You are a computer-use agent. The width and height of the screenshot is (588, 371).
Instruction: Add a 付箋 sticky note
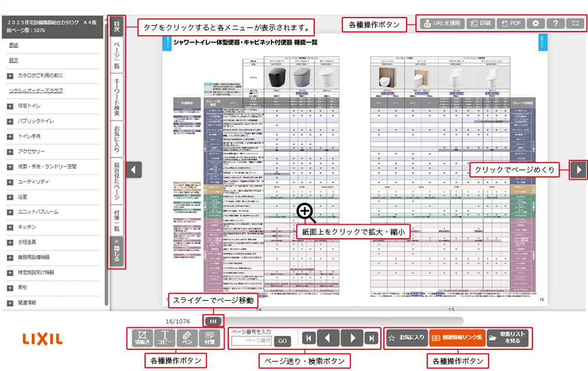[x=209, y=338]
